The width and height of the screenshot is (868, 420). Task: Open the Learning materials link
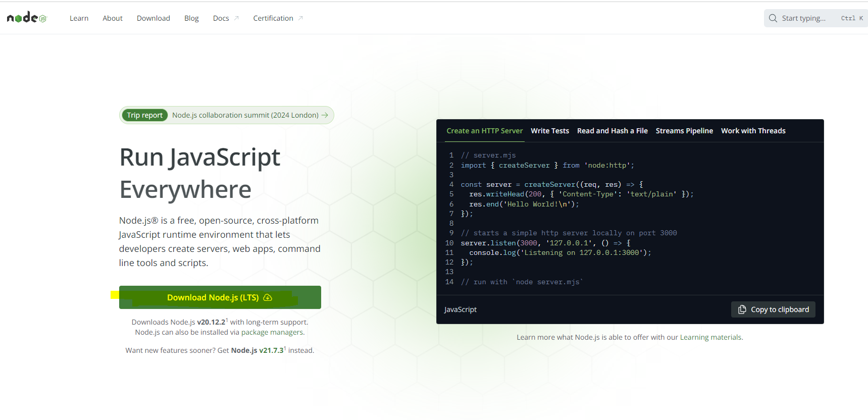coord(711,337)
